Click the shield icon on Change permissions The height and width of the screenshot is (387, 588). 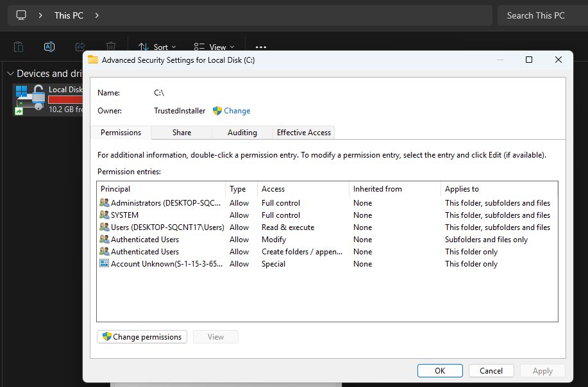[x=106, y=336]
